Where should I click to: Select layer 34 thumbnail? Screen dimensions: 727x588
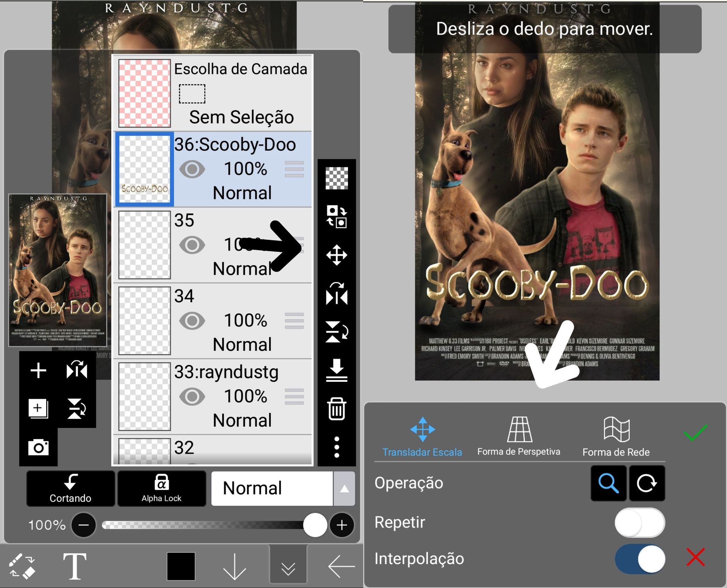pyautogui.click(x=144, y=321)
